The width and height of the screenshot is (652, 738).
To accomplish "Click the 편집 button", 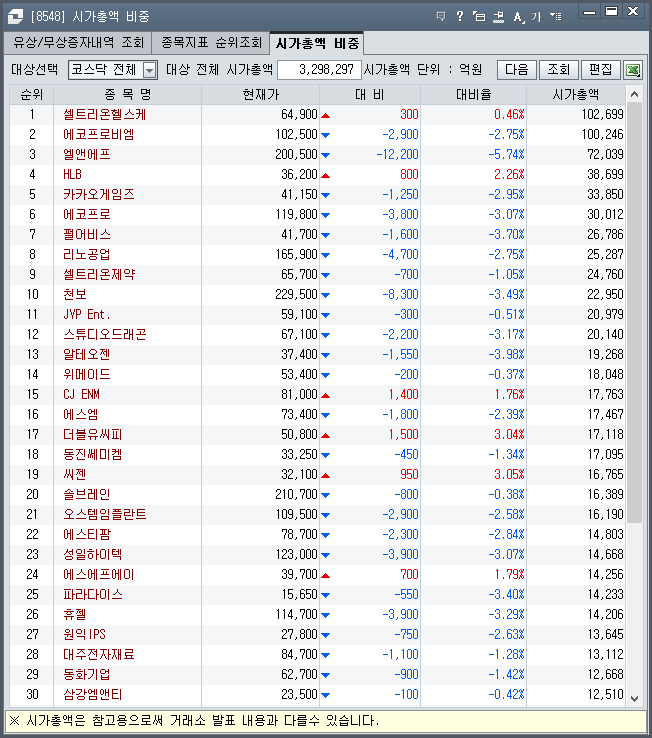I will pyautogui.click(x=601, y=70).
